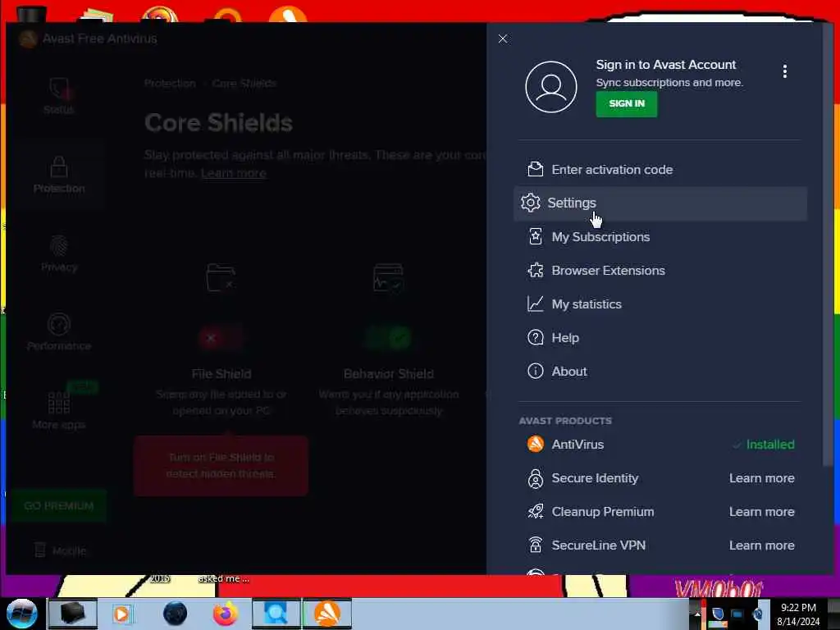Open Settings from the menu
This screenshot has width=840, height=630.
point(660,203)
